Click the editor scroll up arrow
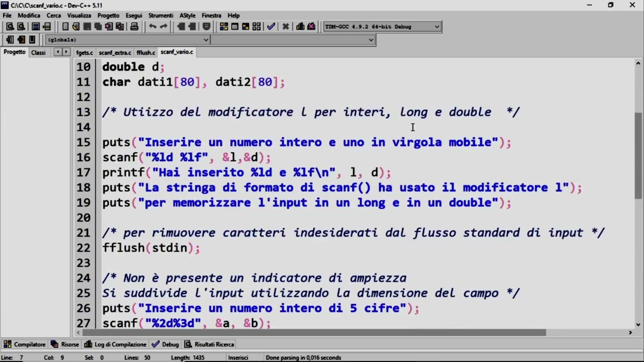 tap(638, 63)
